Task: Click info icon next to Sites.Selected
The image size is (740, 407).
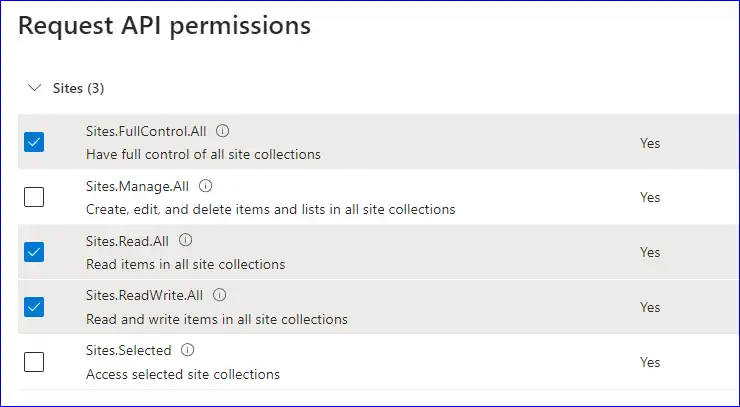Action: (x=188, y=350)
